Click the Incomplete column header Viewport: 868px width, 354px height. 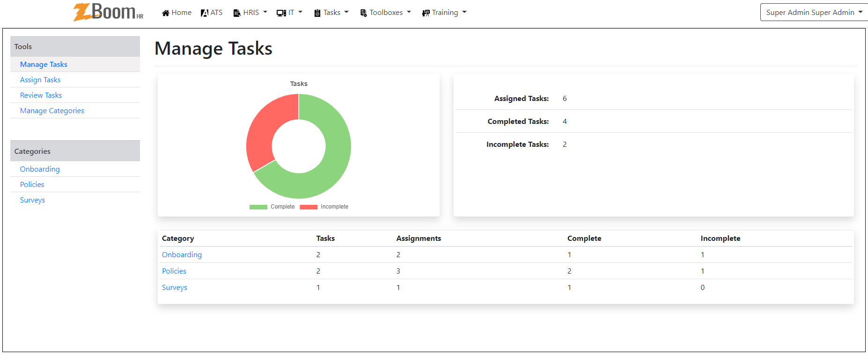click(721, 238)
